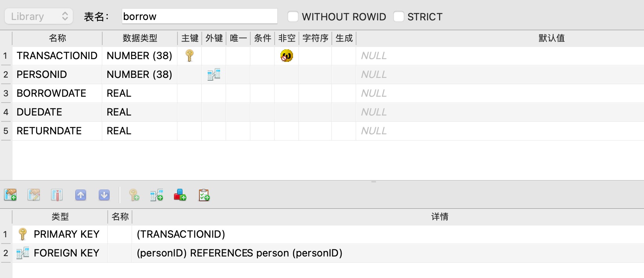Viewport: 644px width, 278px height.
Task: Select the FOREIGN KEY constraint row
Action: click(67, 253)
